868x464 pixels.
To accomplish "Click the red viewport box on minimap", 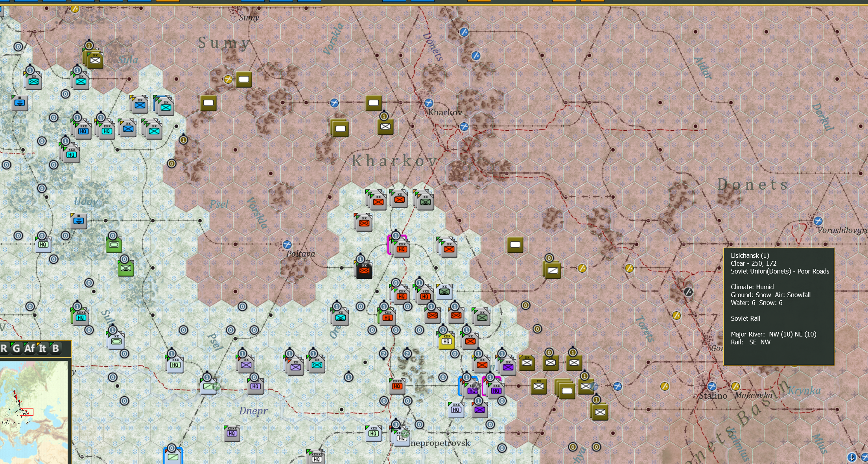I will (26, 412).
